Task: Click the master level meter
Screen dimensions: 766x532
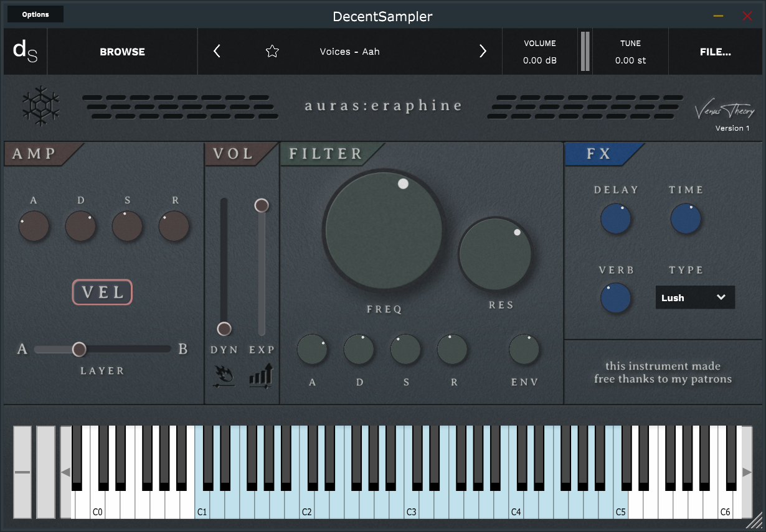Action: [585, 52]
